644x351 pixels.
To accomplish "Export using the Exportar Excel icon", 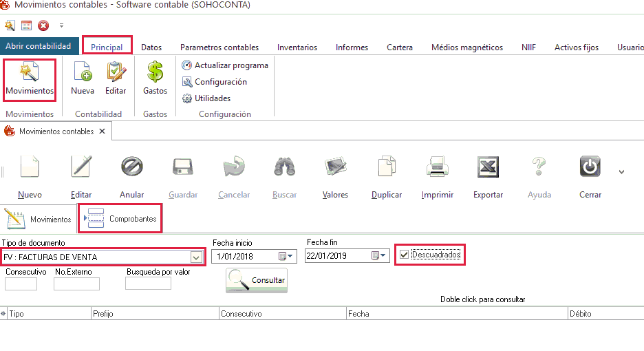I will [488, 167].
